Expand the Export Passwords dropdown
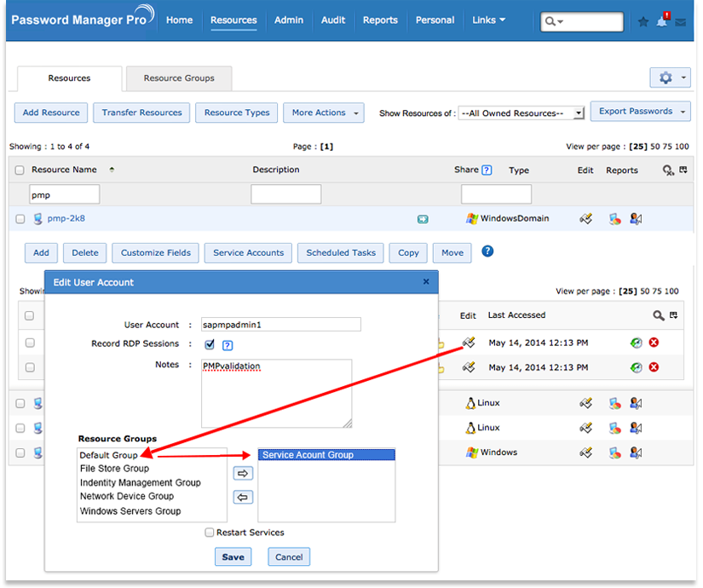This screenshot has width=703, height=588. pos(640,112)
